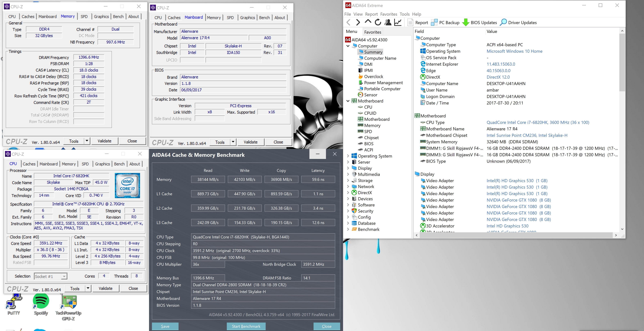The image size is (644, 331).
Task: Click the Driver Updates magnifier icon
Action: [x=503, y=22]
